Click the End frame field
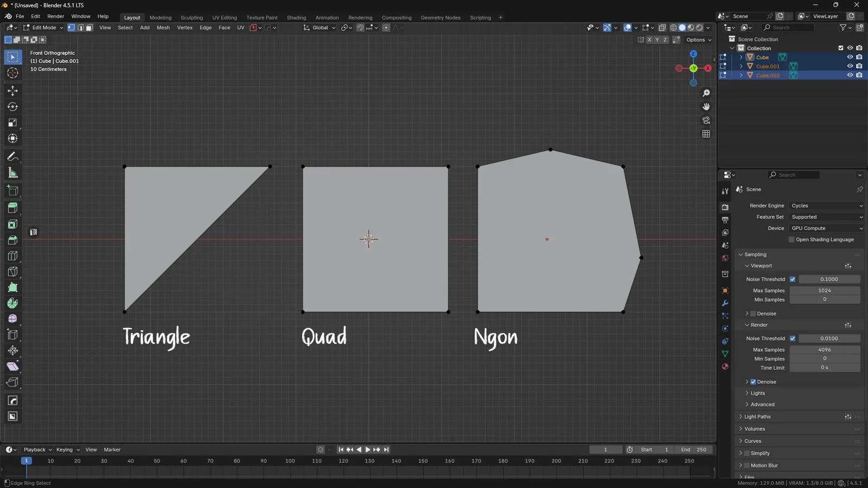868x488 pixels. tap(694, 450)
